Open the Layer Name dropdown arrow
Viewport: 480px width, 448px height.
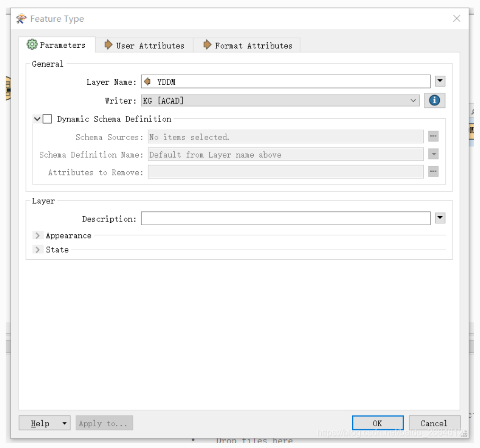(440, 81)
